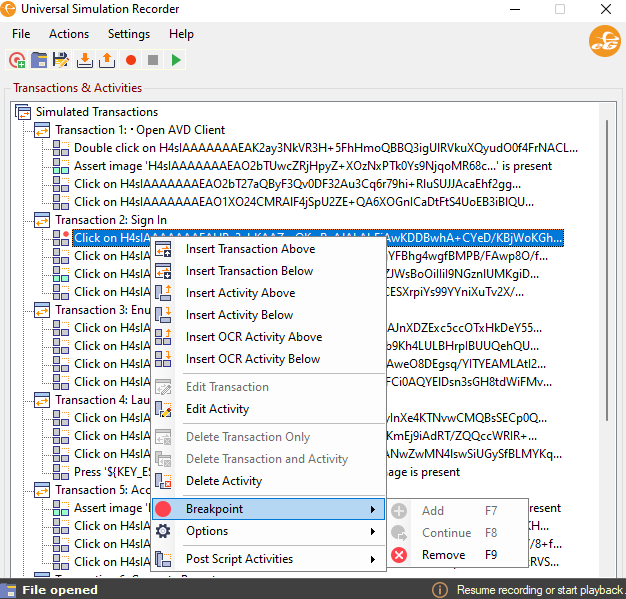Image resolution: width=626 pixels, height=599 pixels.
Task: Click the save script toolbar icon
Action: [x=62, y=60]
